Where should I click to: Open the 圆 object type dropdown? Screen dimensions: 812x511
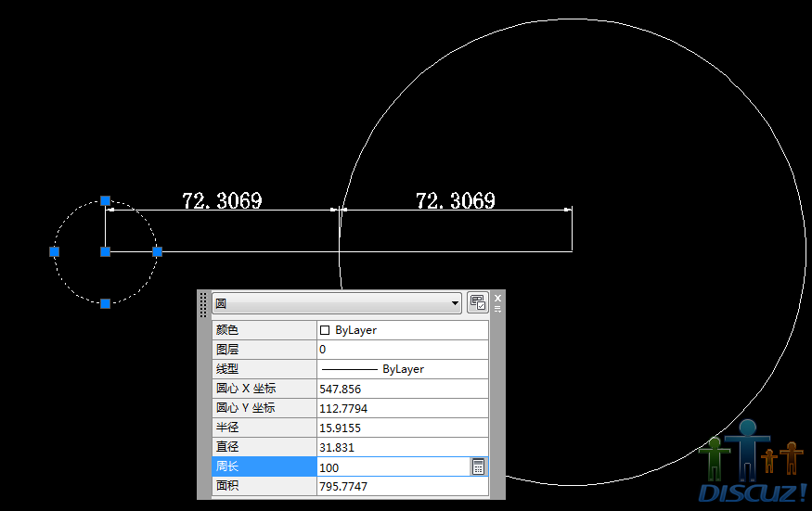click(x=337, y=303)
